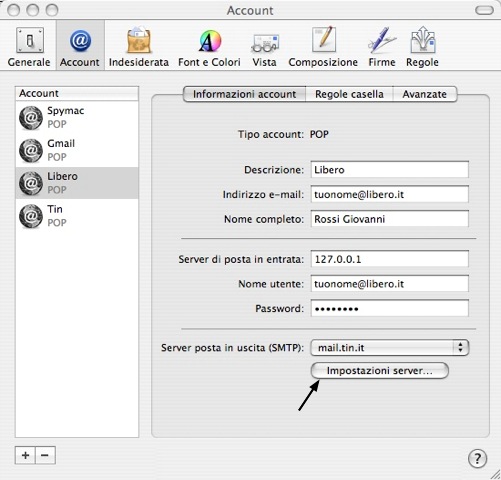501x480 pixels.
Task: Click the Password input field
Action: (390, 308)
